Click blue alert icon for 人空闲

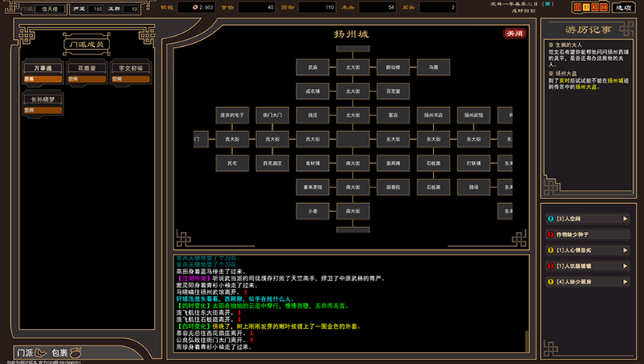(550, 218)
